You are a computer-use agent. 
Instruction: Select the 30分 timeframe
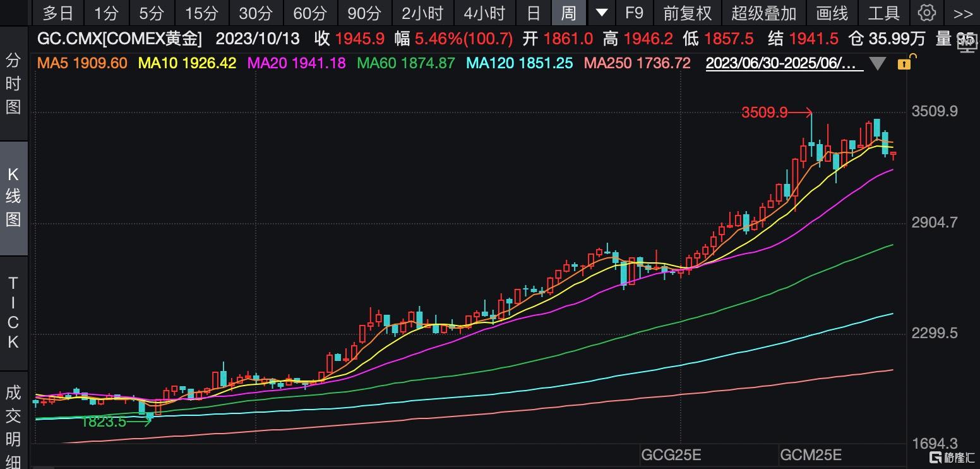[x=255, y=13]
